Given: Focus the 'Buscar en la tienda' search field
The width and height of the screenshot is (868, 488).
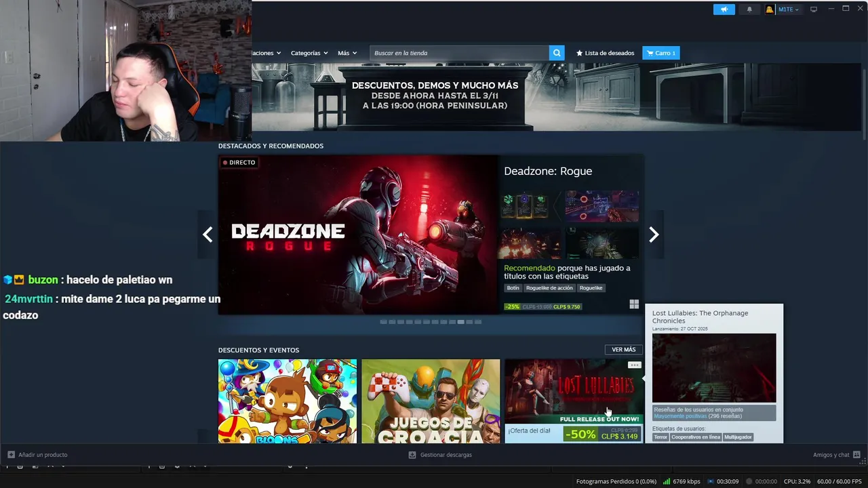Looking at the screenshot, I should (460, 53).
